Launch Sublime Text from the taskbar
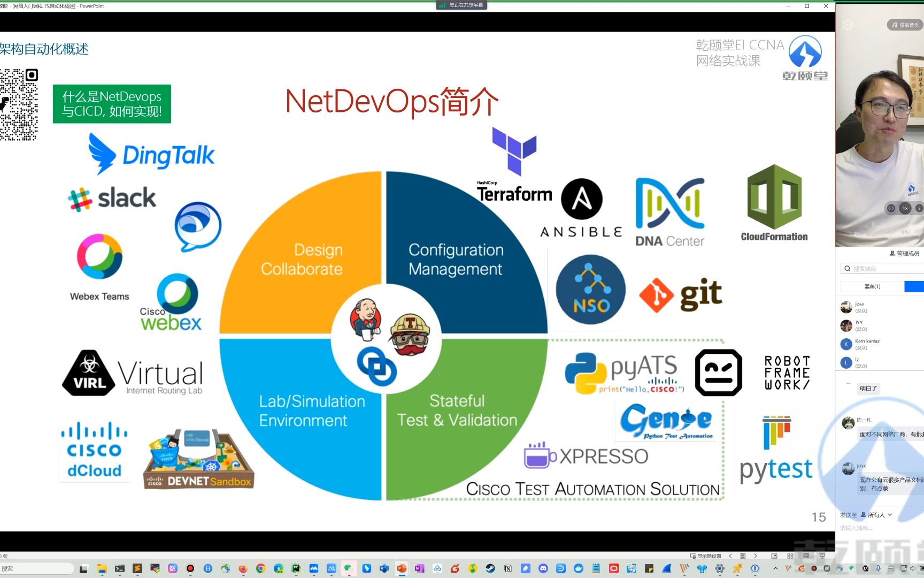Screen dimensions: 924x578 [x=137, y=568]
